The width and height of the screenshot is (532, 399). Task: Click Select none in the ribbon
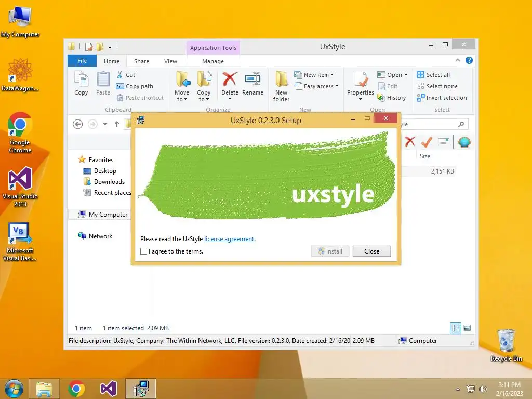pyautogui.click(x=437, y=86)
